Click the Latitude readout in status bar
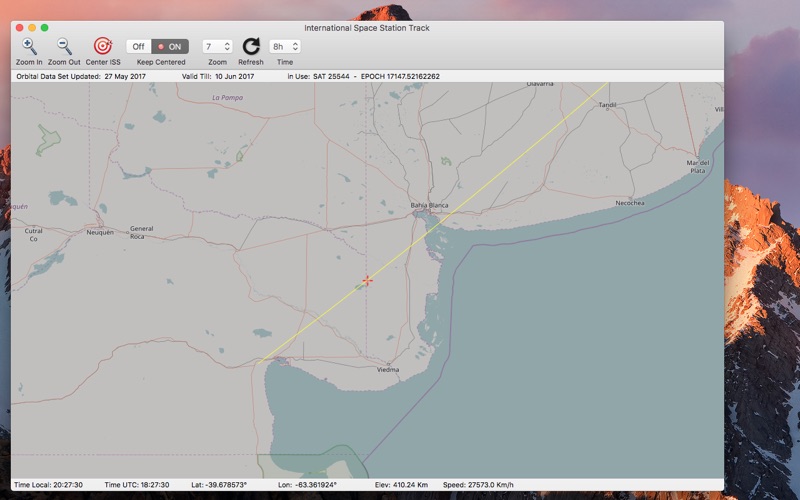The image size is (800, 500). click(216, 484)
